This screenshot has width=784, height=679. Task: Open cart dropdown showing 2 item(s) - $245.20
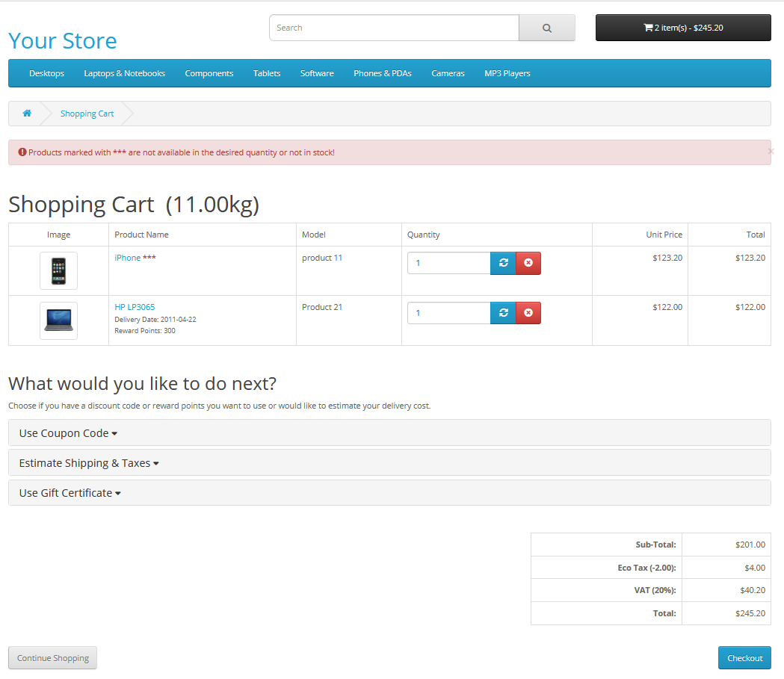[683, 28]
